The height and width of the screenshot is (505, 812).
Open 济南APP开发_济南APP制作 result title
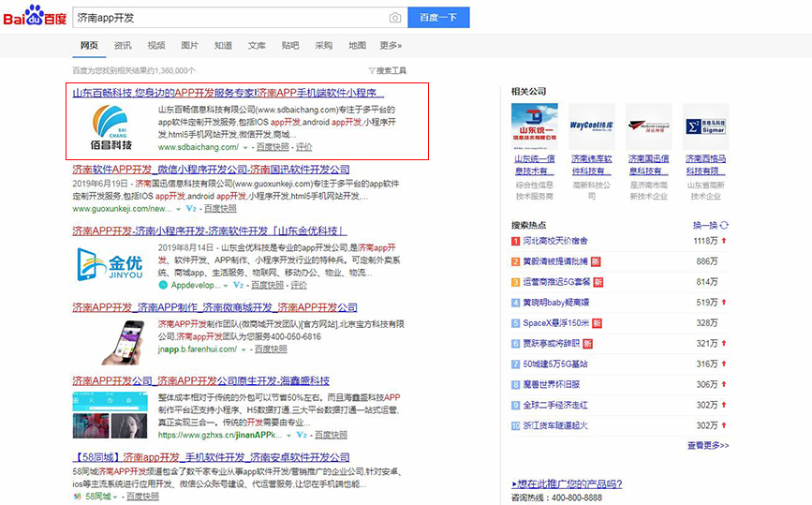click(x=214, y=307)
